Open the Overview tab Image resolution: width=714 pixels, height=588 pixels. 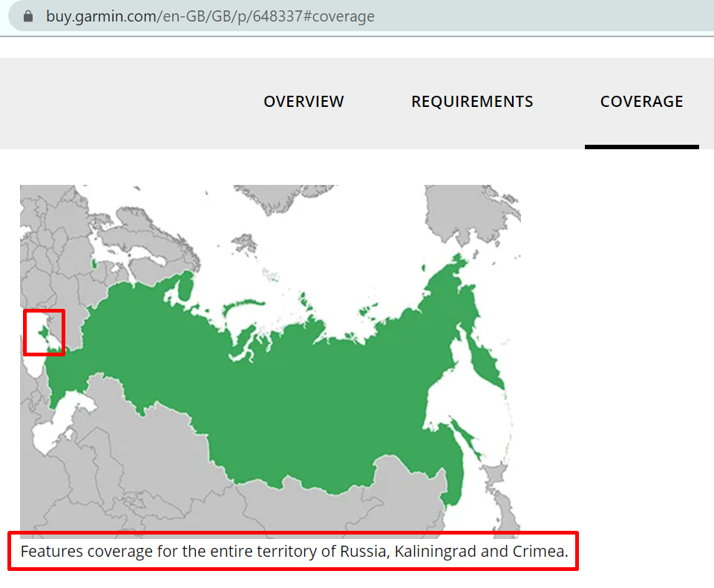coord(304,101)
